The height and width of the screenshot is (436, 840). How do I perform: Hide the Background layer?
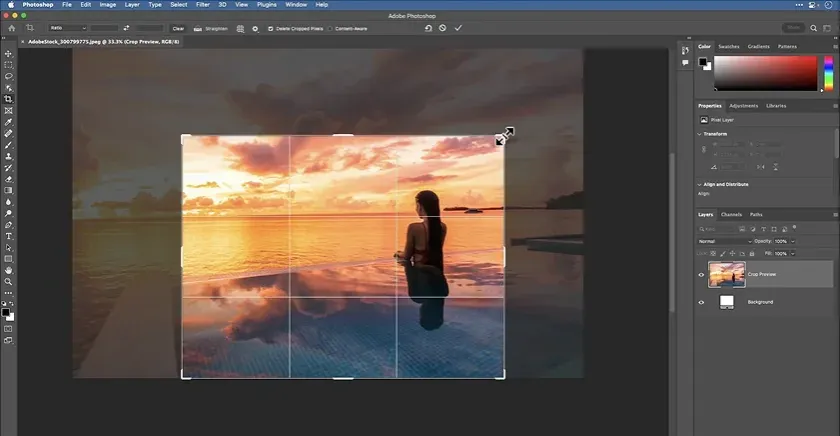tap(701, 301)
